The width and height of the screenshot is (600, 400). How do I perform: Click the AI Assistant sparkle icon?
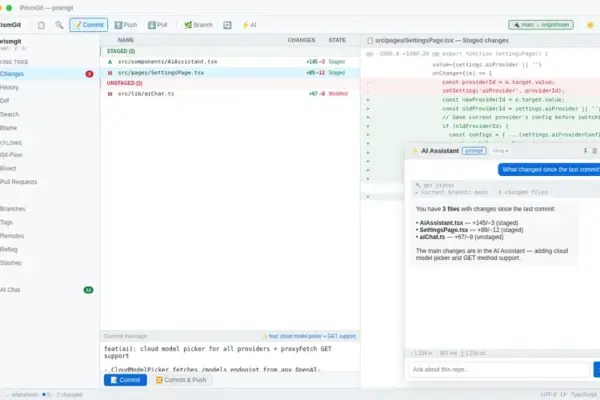[x=414, y=151]
